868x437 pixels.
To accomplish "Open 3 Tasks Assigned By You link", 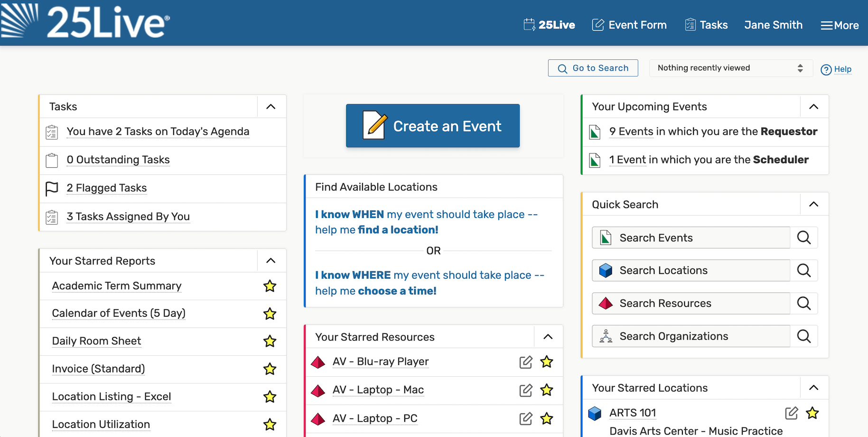I will click(x=128, y=217).
